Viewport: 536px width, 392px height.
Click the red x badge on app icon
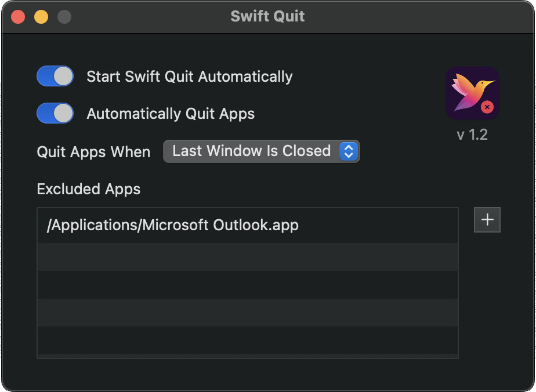click(487, 107)
